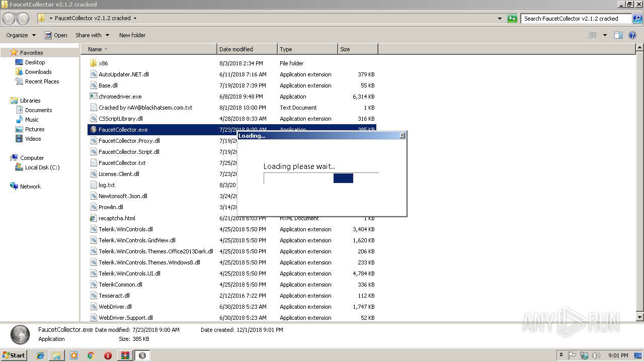
Task: Click the Back navigation arrow in Explorer
Action: 9,19
